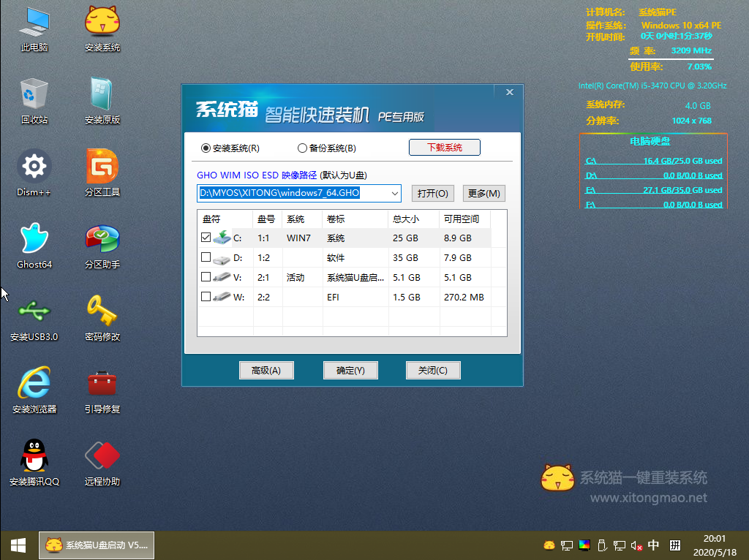Uncheck the C: drive checkbox
Screen dimensions: 749x560
[206, 238]
